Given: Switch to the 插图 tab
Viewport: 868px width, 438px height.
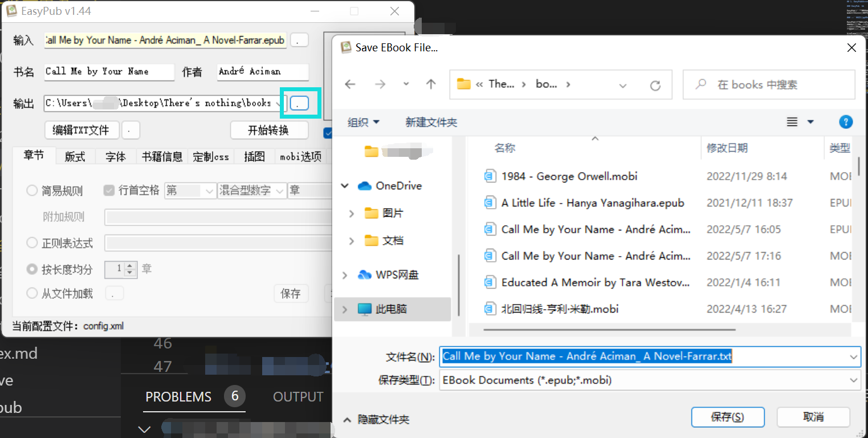Looking at the screenshot, I should pos(254,157).
